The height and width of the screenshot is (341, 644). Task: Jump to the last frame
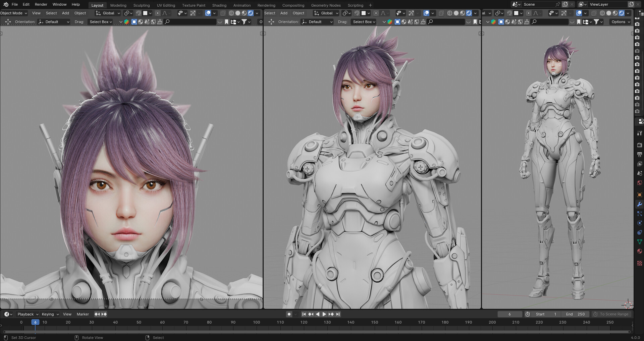(338, 314)
